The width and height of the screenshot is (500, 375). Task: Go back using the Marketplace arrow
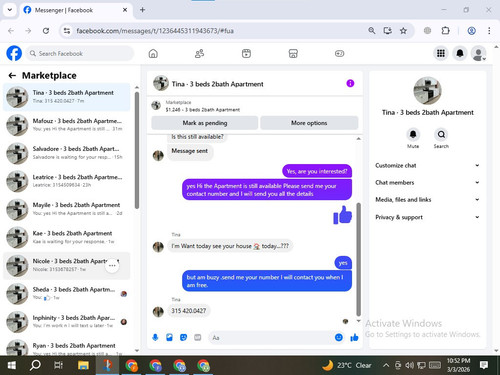pos(12,76)
